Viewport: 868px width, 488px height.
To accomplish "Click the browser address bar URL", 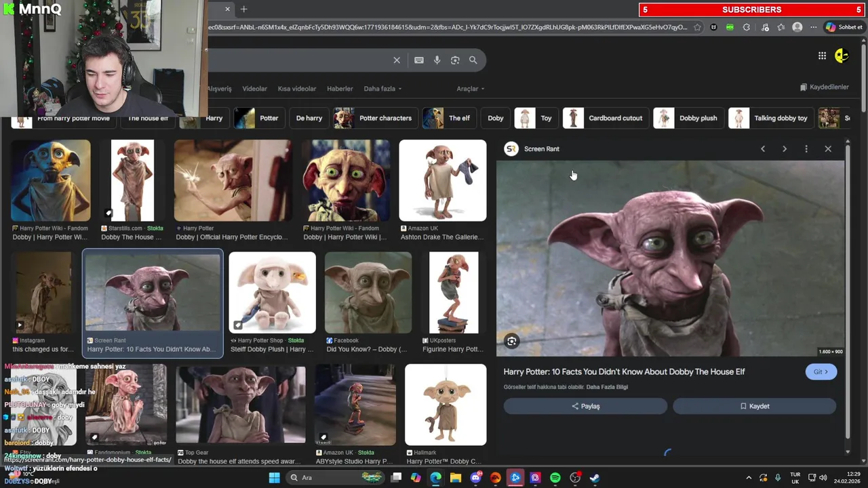I will click(448, 27).
